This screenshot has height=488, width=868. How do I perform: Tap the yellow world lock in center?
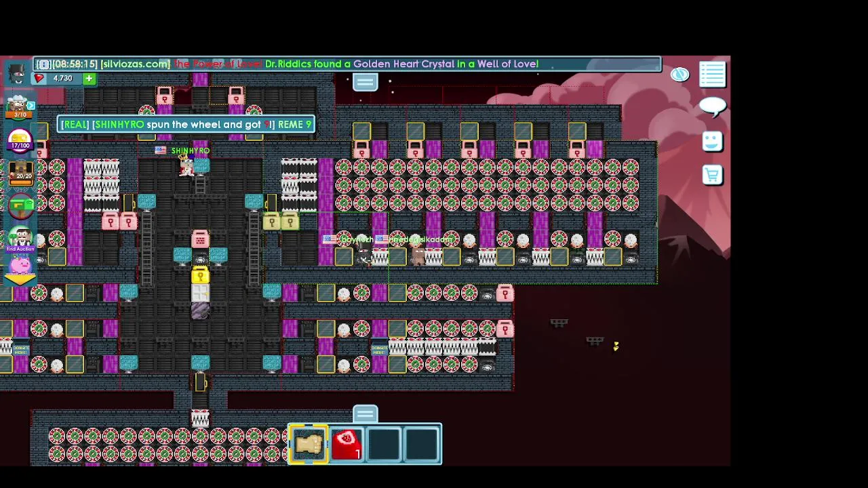[200, 275]
